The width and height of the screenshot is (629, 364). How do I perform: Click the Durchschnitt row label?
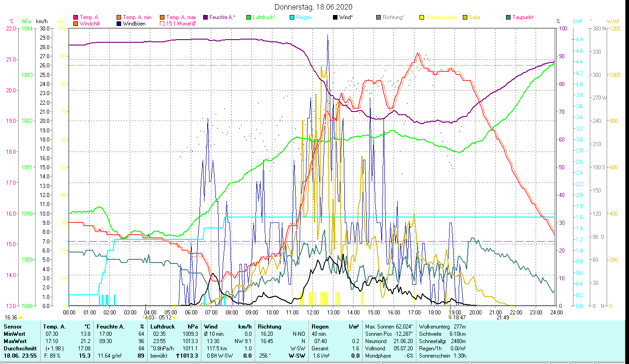coord(19,349)
